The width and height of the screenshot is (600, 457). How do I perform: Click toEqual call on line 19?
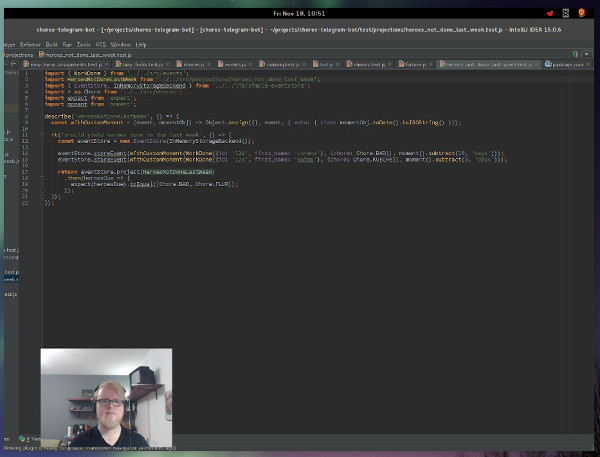click(x=142, y=184)
